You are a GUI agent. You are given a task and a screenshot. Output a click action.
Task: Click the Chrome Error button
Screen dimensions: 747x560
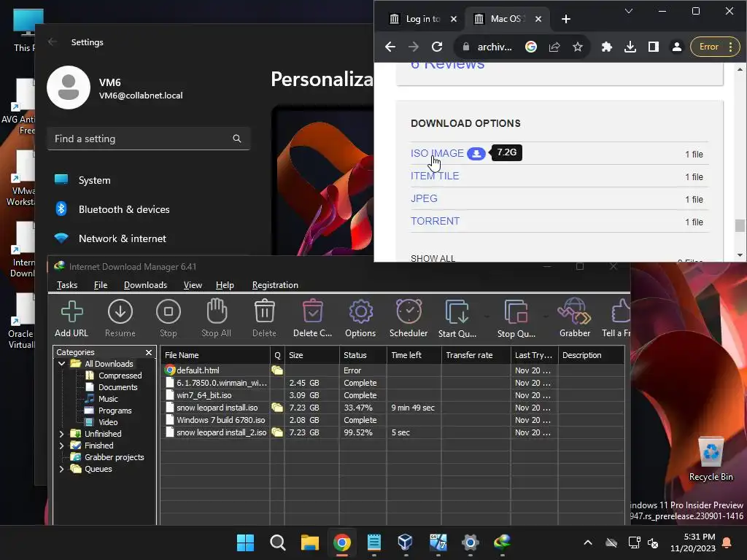click(x=715, y=47)
